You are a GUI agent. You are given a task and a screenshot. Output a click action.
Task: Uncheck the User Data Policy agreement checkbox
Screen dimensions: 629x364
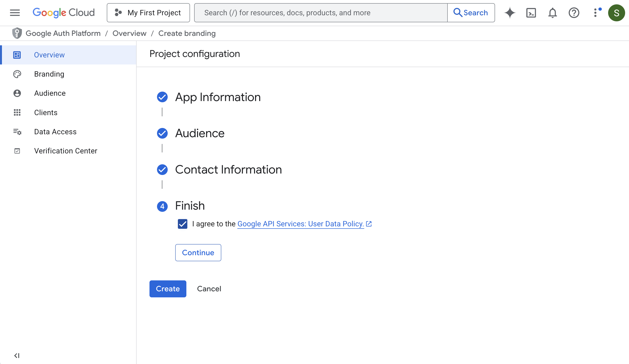coord(182,224)
